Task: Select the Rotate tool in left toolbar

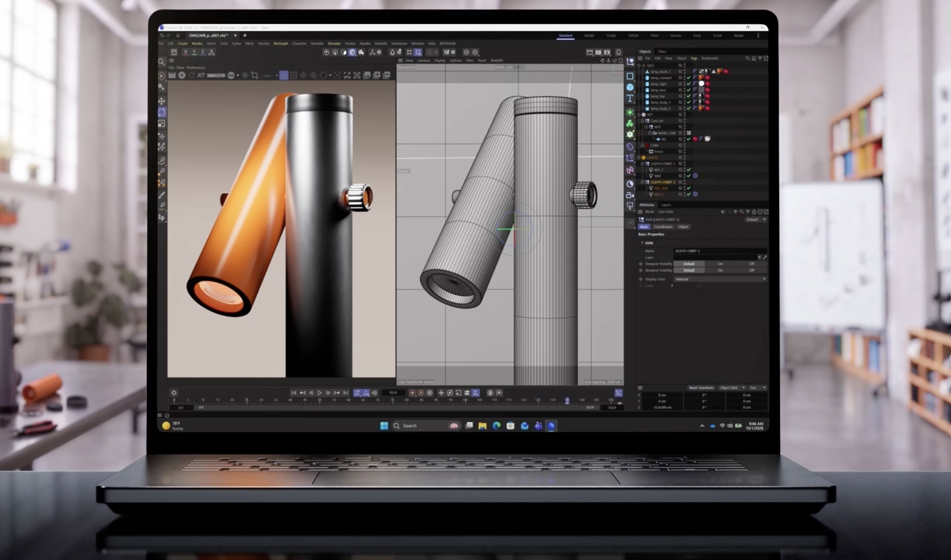Action: click(x=162, y=112)
